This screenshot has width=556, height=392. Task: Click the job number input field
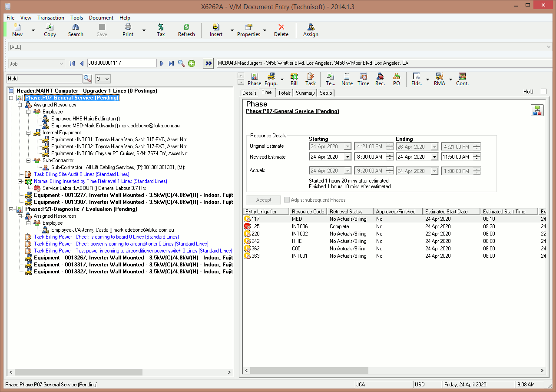click(122, 63)
